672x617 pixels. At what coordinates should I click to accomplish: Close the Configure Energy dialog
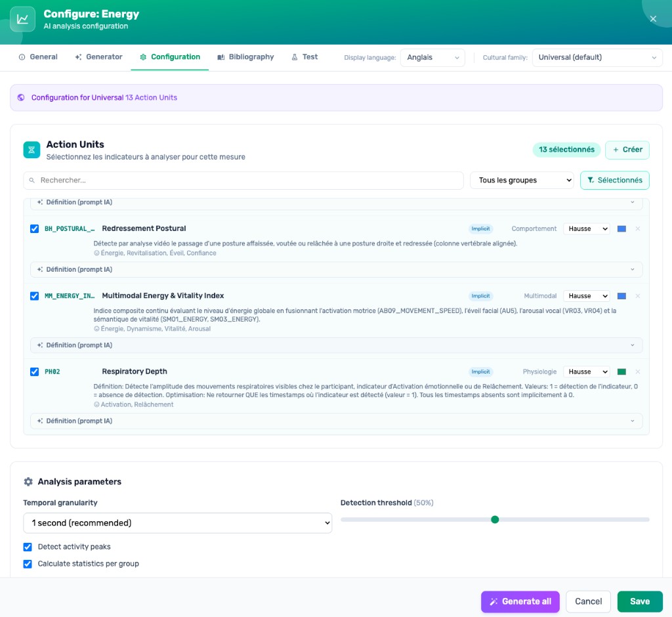[653, 19]
